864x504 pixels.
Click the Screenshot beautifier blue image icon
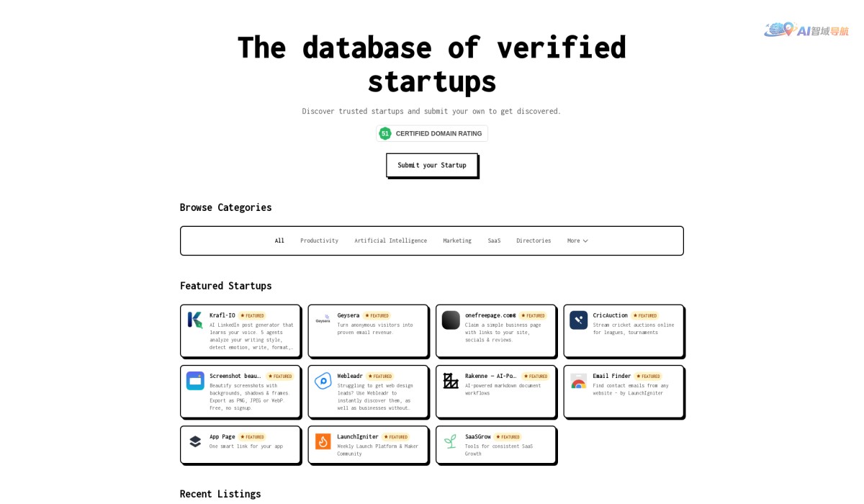194,380
